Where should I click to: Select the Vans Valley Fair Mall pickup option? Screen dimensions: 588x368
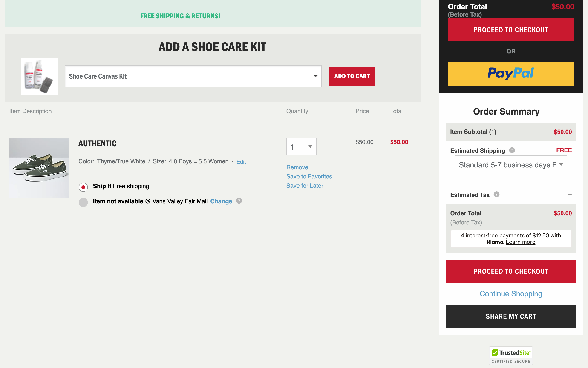(83, 202)
